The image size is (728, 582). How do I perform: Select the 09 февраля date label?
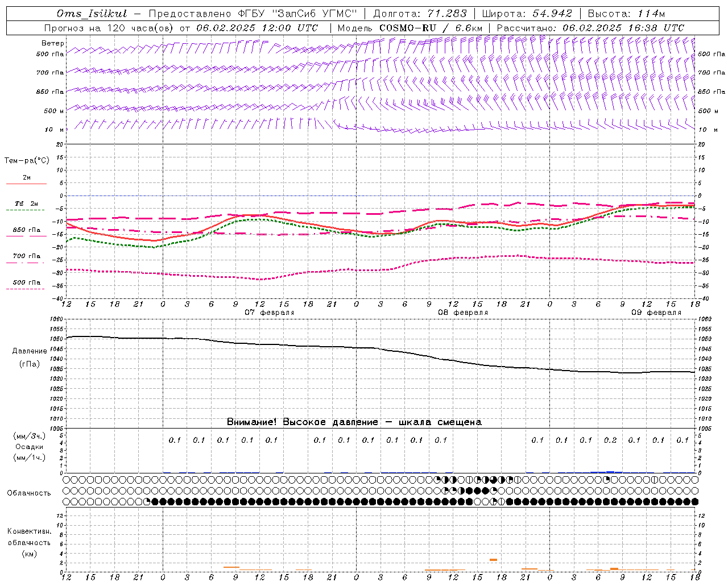point(656,313)
